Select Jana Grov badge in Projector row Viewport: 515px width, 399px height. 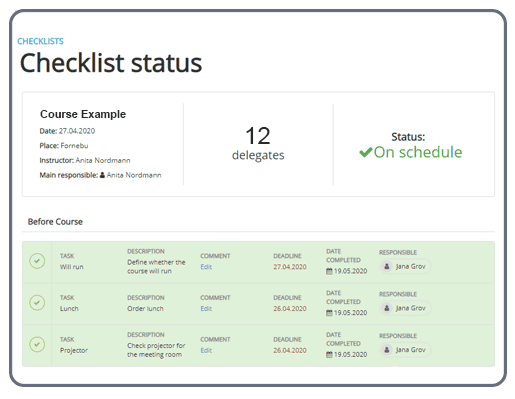click(x=405, y=350)
